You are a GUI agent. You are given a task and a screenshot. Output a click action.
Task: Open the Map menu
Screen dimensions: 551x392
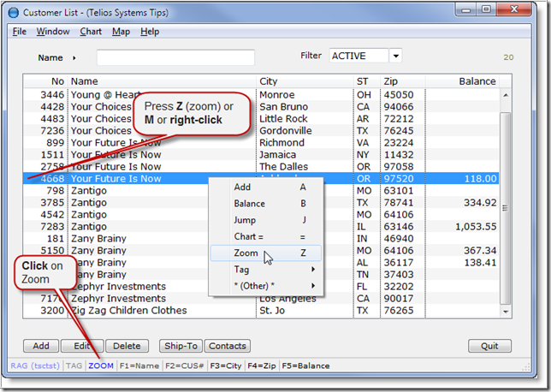pyautogui.click(x=121, y=32)
